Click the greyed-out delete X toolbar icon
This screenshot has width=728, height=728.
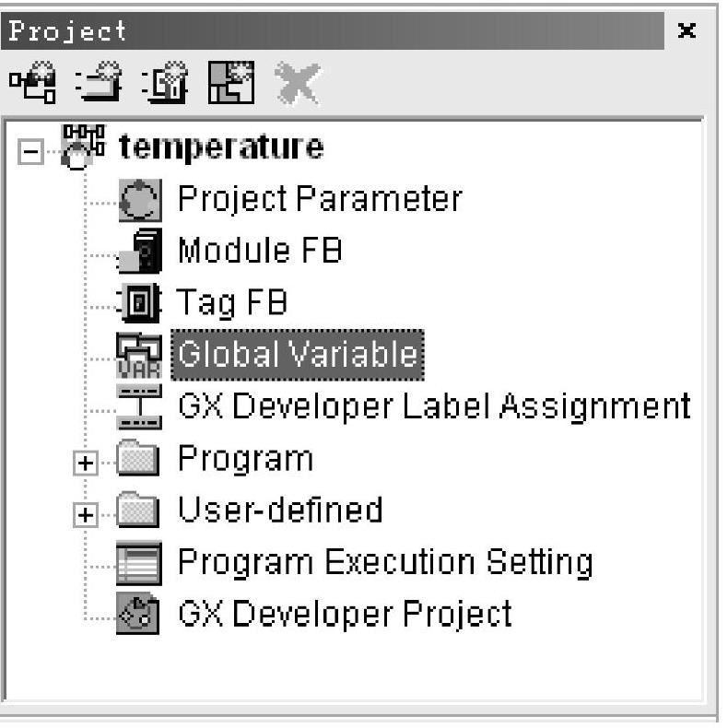pyautogui.click(x=298, y=83)
